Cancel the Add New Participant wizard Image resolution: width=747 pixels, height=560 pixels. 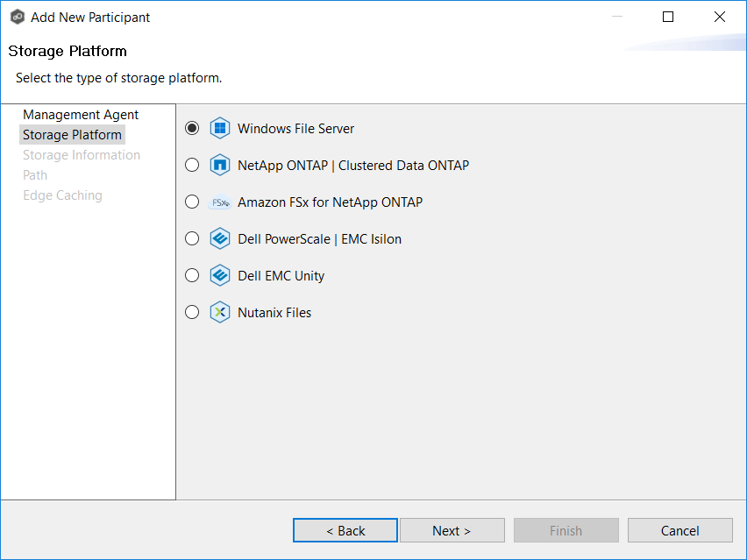click(x=679, y=530)
